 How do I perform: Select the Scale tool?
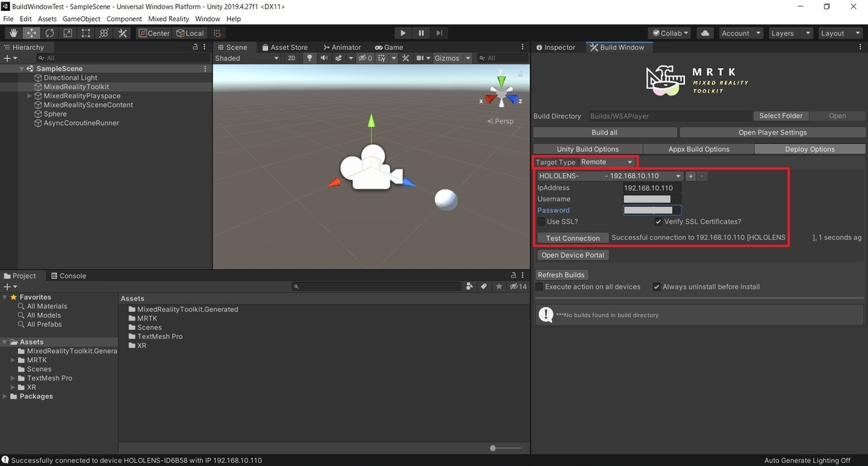[68, 33]
